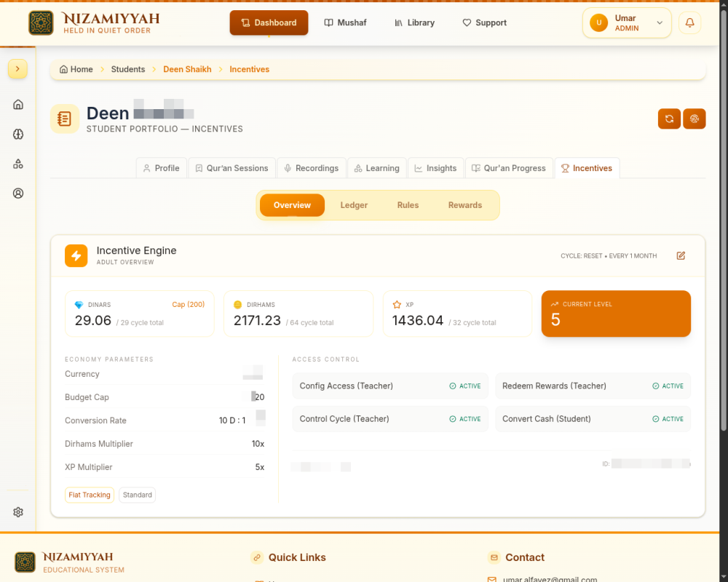The image size is (728, 582).
Task: Open the user profile sidebar icon
Action: point(18,194)
